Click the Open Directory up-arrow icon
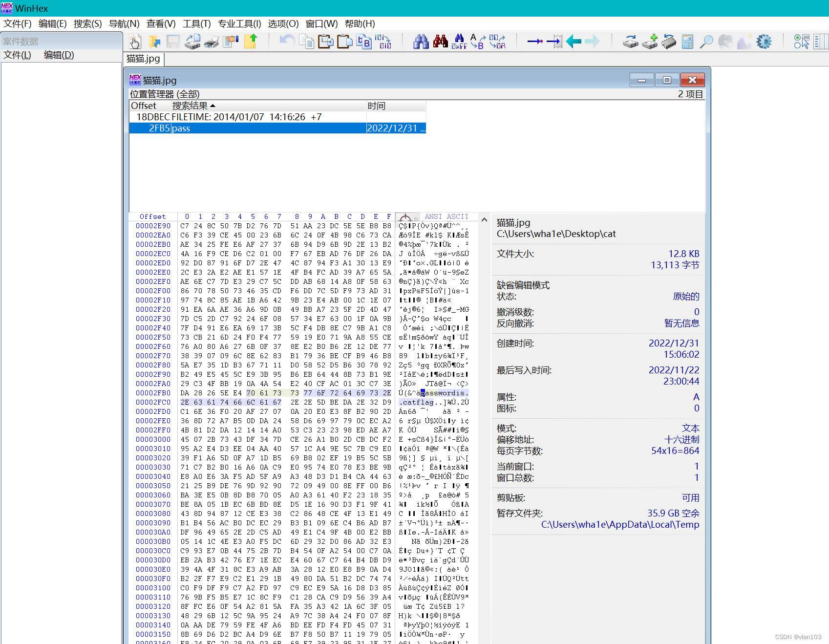The image size is (829, 644). (251, 42)
